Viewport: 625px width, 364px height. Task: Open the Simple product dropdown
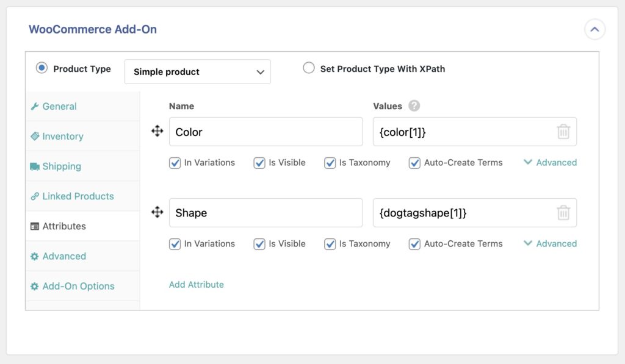[x=197, y=71]
